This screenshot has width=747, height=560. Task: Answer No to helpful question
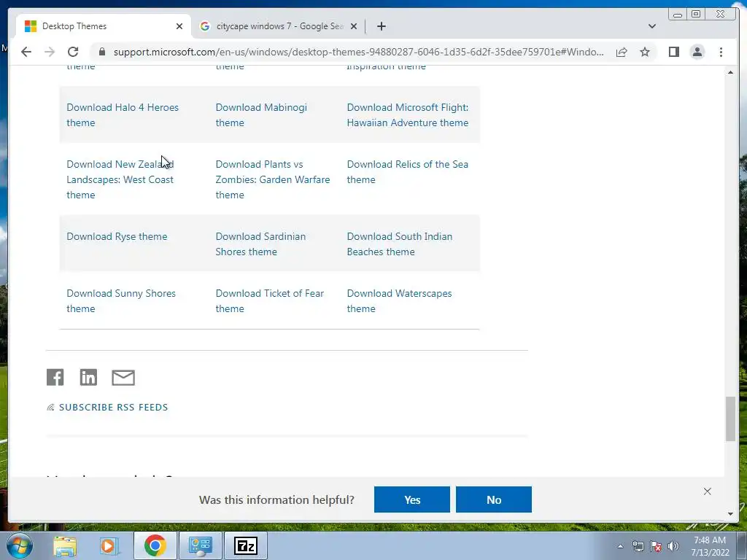click(x=494, y=499)
